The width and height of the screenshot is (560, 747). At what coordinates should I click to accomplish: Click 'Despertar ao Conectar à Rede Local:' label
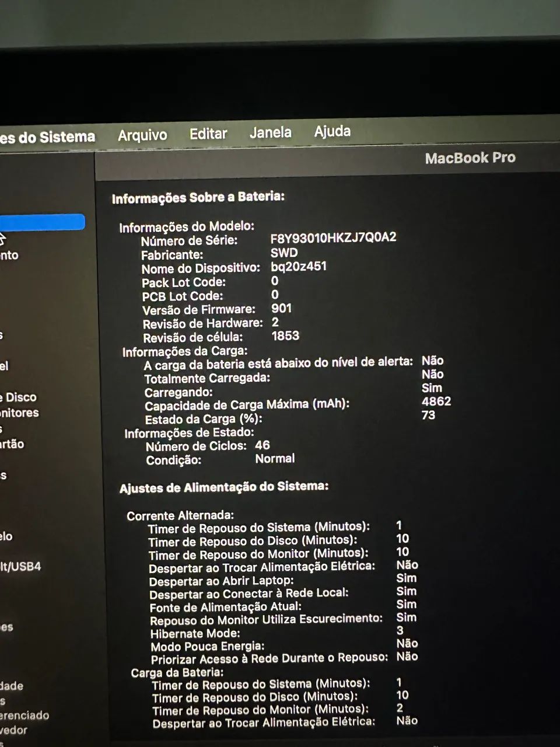click(x=249, y=594)
